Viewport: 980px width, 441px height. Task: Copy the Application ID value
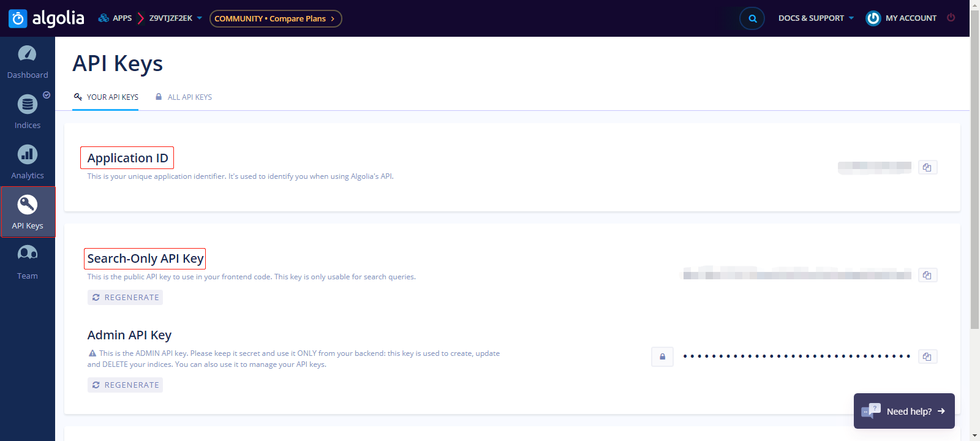[x=927, y=167]
